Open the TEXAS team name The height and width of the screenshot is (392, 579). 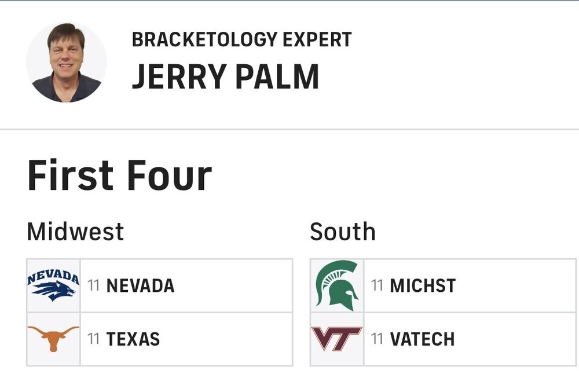(x=133, y=339)
